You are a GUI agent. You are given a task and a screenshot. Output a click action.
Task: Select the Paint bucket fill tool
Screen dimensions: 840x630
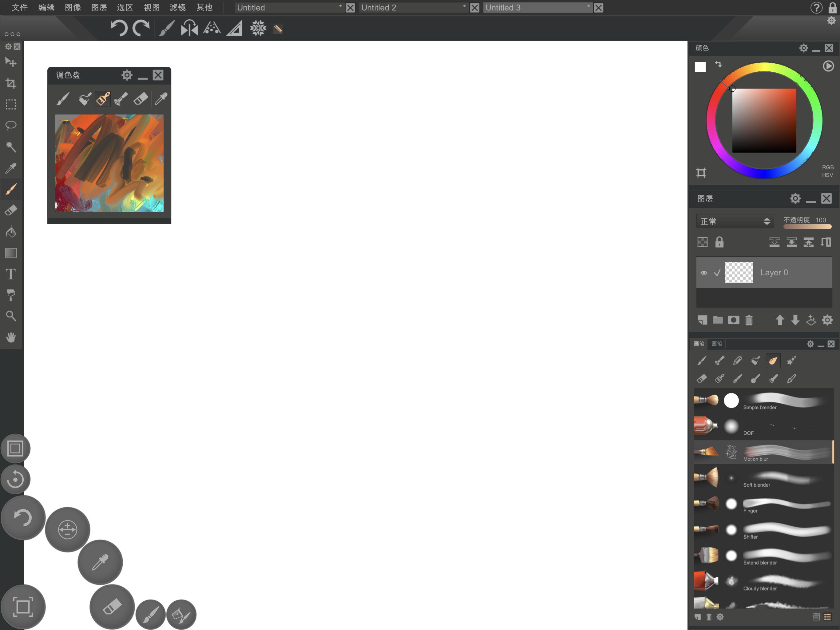point(11,231)
